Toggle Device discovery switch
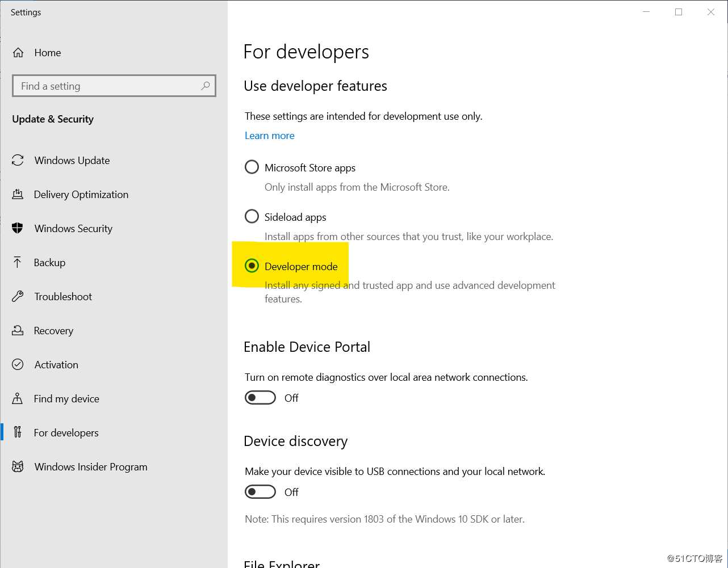 pos(260,492)
